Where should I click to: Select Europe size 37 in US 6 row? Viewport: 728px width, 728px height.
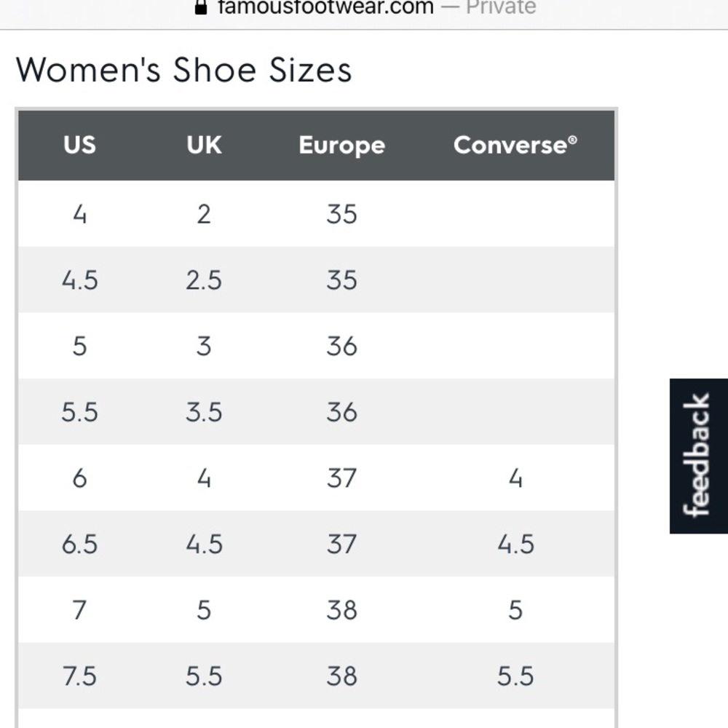click(x=341, y=478)
